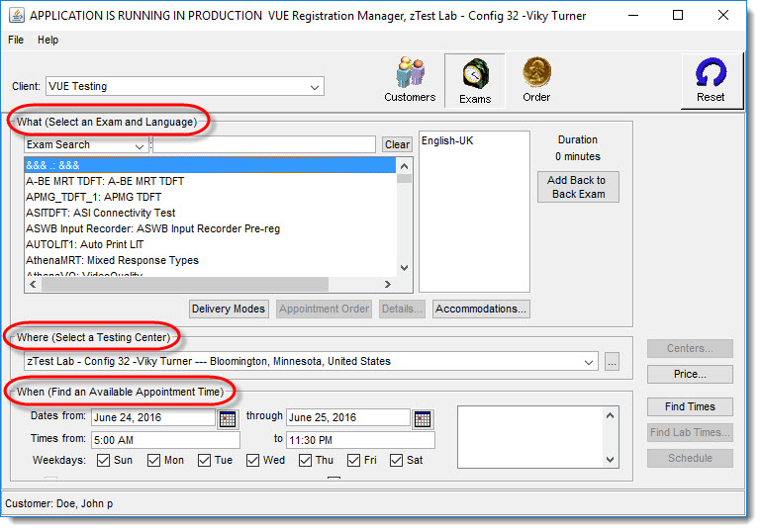Click the Details button
The image size is (762, 532).
(402, 310)
